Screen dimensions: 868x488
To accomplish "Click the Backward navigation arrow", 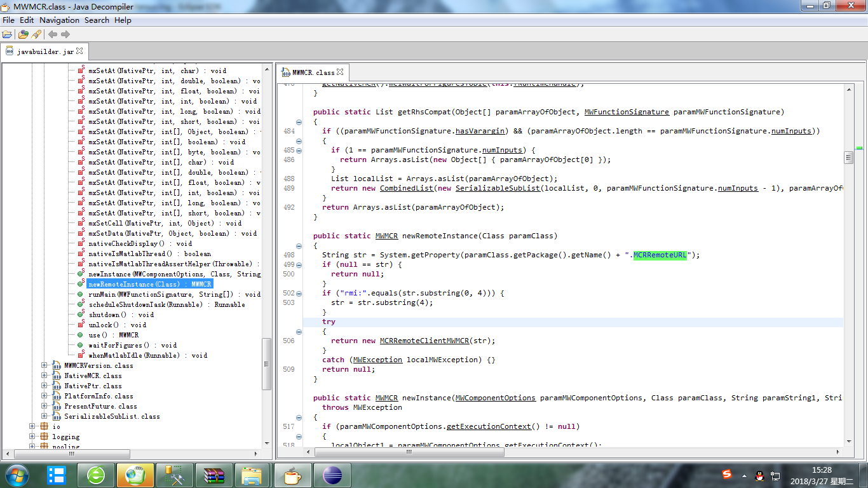I will pyautogui.click(x=53, y=34).
